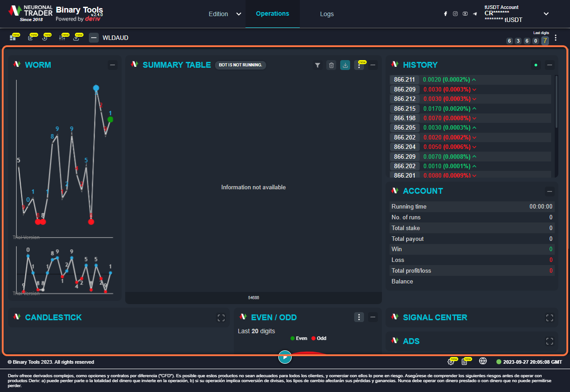Select history row 866.211
This screenshot has height=392, width=570.
(470, 79)
